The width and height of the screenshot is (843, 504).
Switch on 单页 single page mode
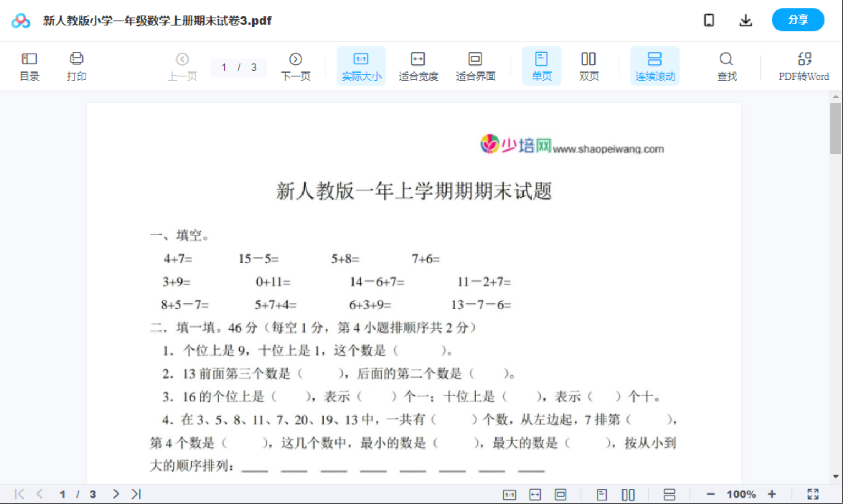(x=542, y=65)
